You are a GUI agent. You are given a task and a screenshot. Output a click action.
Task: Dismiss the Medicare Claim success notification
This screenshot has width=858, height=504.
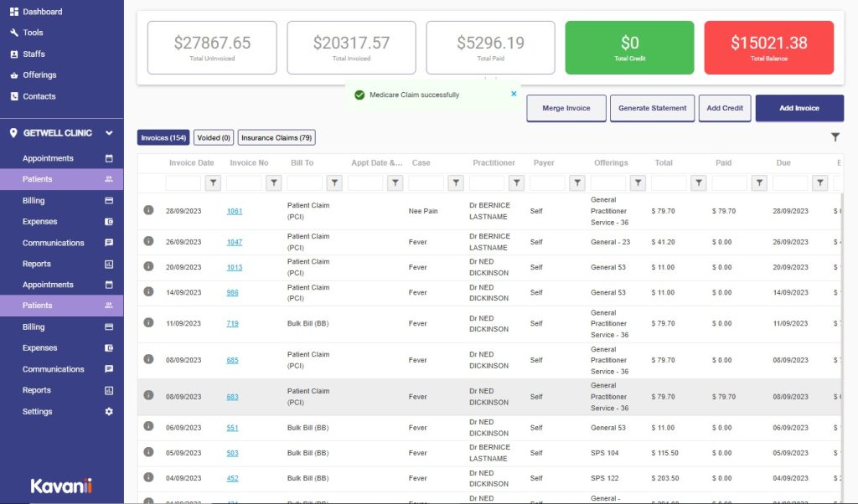point(514,95)
